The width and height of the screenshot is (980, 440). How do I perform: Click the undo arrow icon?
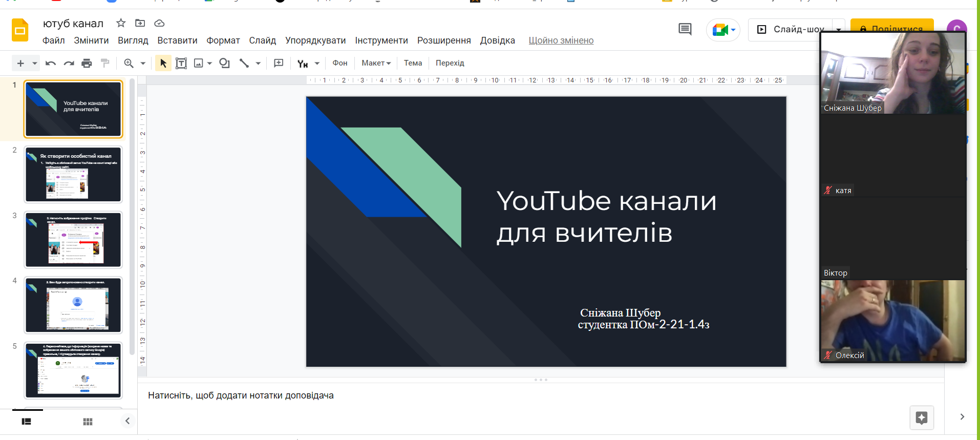point(50,63)
